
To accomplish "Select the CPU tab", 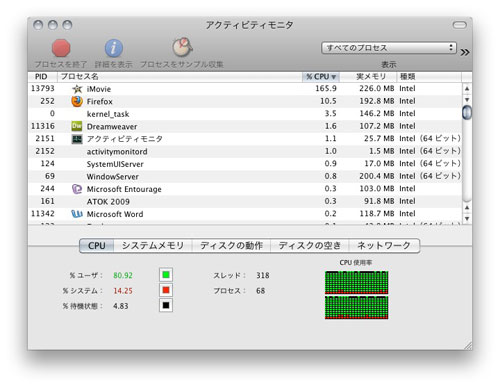I will pyautogui.click(x=97, y=246).
